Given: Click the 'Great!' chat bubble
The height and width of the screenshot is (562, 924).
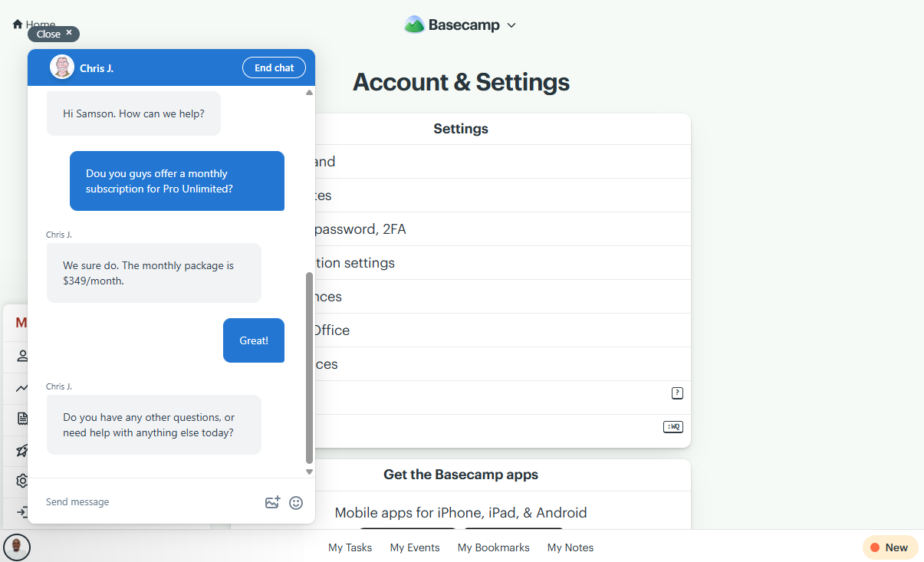Looking at the screenshot, I should click(x=254, y=340).
